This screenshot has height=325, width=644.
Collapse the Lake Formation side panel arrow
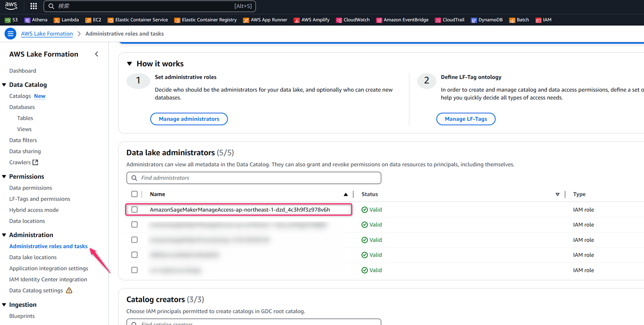[97, 54]
